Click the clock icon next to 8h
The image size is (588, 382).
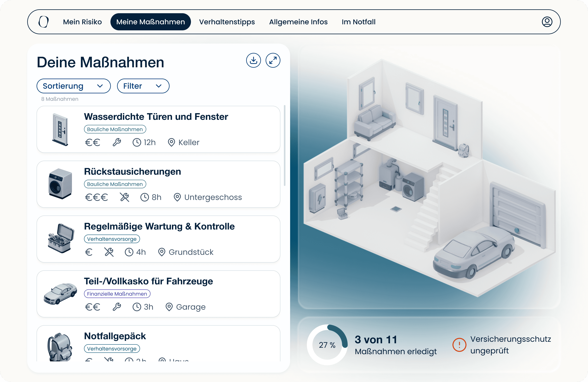pyautogui.click(x=144, y=197)
